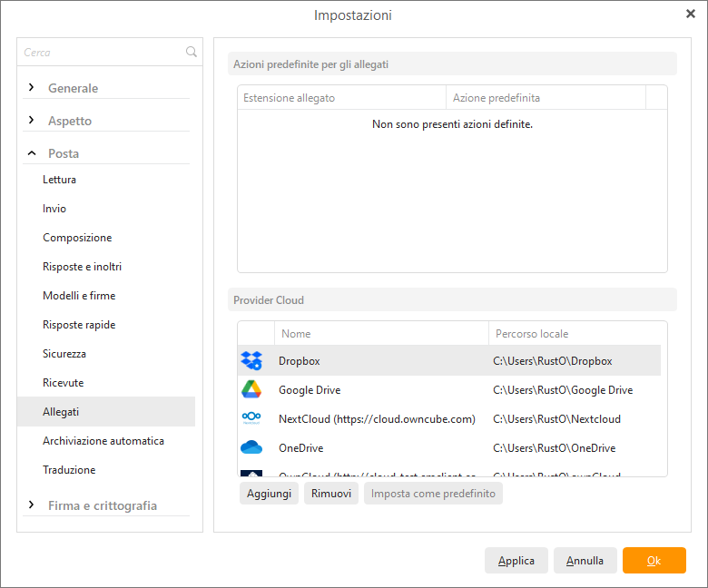The width and height of the screenshot is (708, 588).
Task: Click path C:\Users\RustO\OneDrive
Action: pos(555,448)
